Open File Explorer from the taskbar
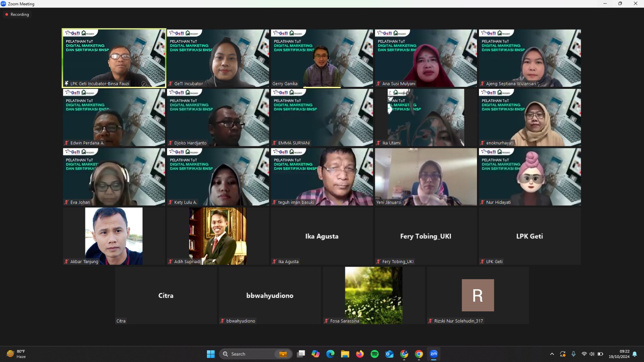Image resolution: width=644 pixels, height=362 pixels. [x=345, y=354]
